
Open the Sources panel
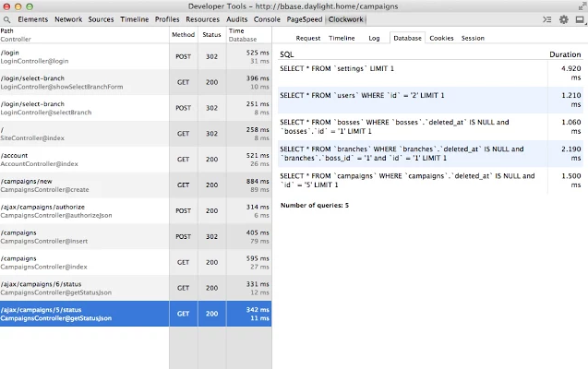[101, 19]
